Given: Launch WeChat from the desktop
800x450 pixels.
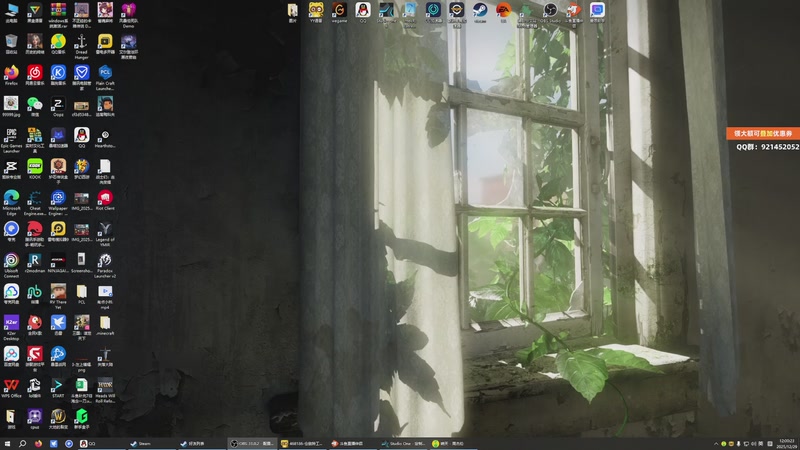Looking at the screenshot, I should pyautogui.click(x=35, y=106).
